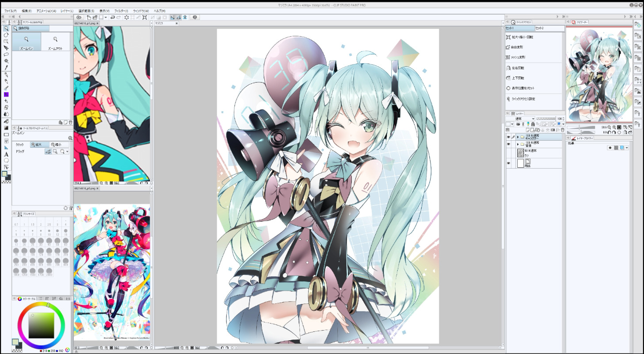This screenshot has width=644, height=354.
Task: Select the Eyedropper tool
Action: pyautogui.click(x=6, y=67)
